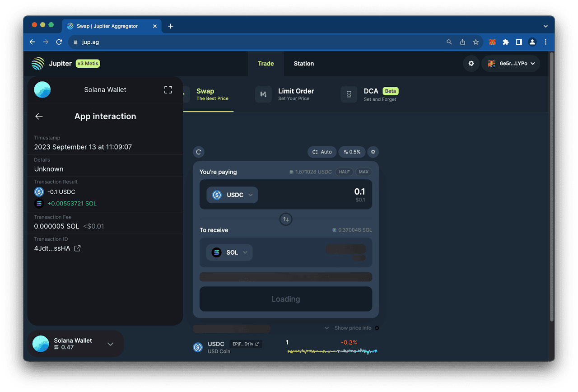Open SOL token selector dropdown
578x392 pixels.
(x=229, y=252)
